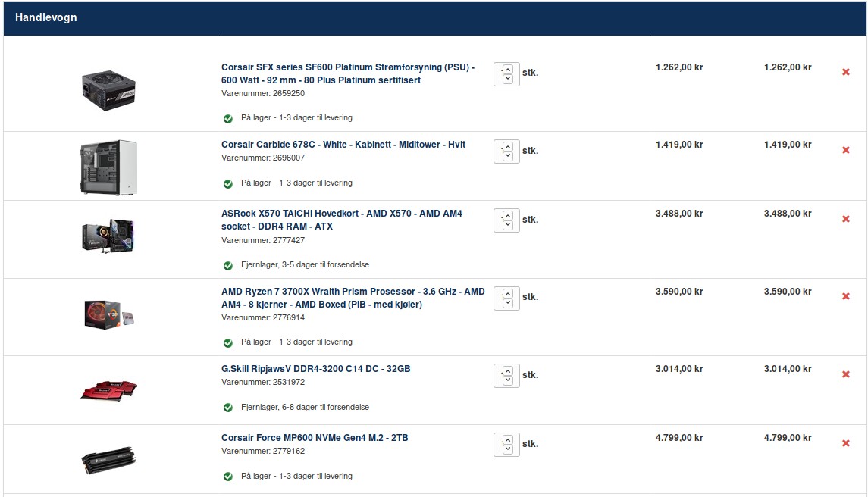Decrease quantity of Corsair Force MP600 SSD
Viewport: 868px width, 497px height.
(508, 449)
